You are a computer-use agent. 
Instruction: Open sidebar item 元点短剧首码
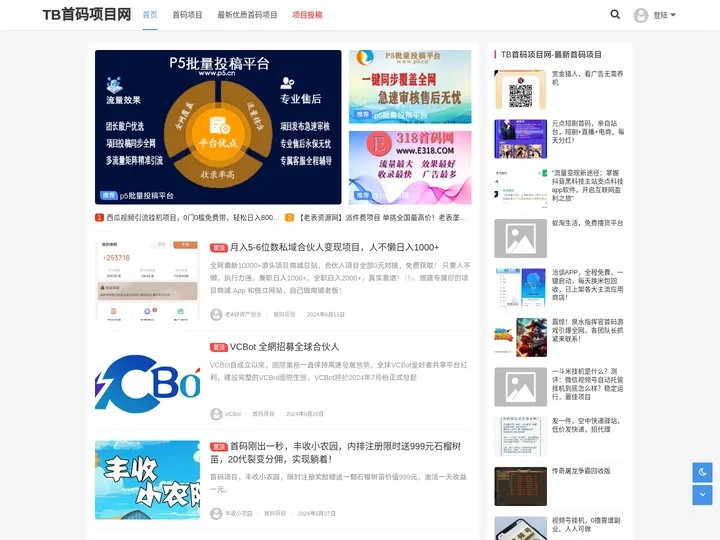point(587,132)
